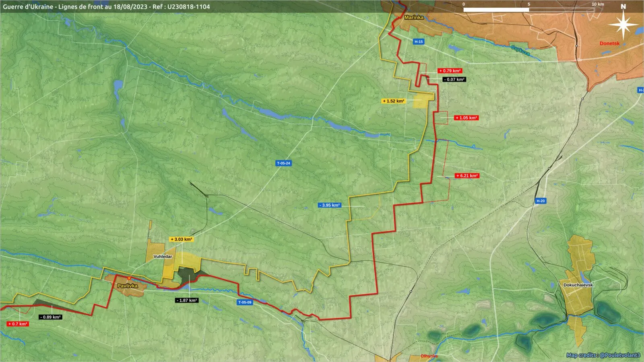Click the yellow shaded area beside + 1.52 km²
This screenshot has height=362, width=644.
[423, 100]
